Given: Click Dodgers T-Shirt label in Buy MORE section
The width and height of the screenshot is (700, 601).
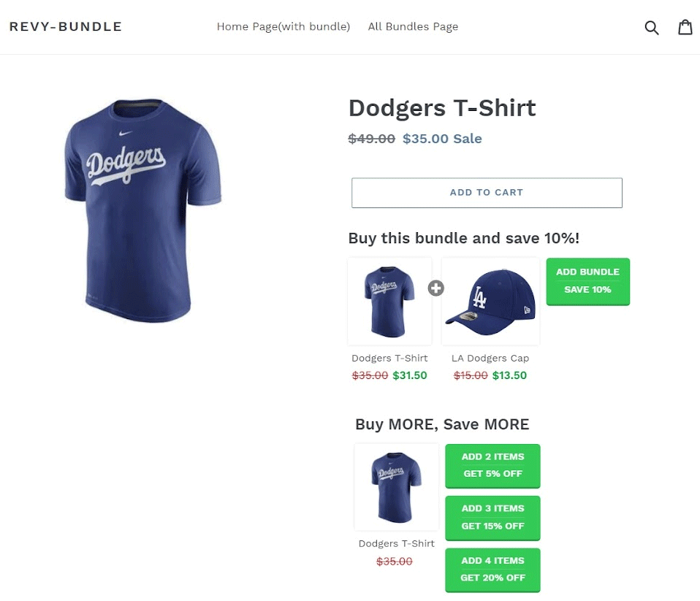Looking at the screenshot, I should point(396,544).
